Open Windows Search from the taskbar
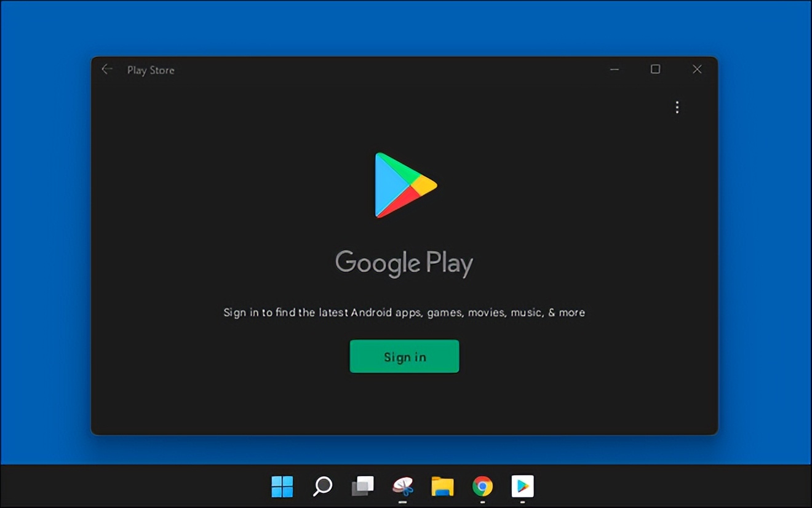The width and height of the screenshot is (812, 508). click(322, 486)
